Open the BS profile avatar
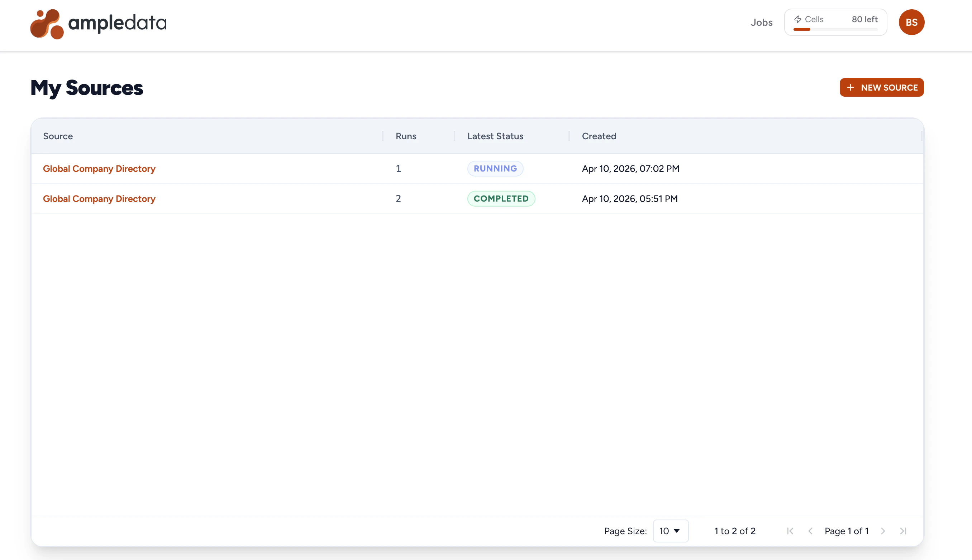 tap(911, 22)
